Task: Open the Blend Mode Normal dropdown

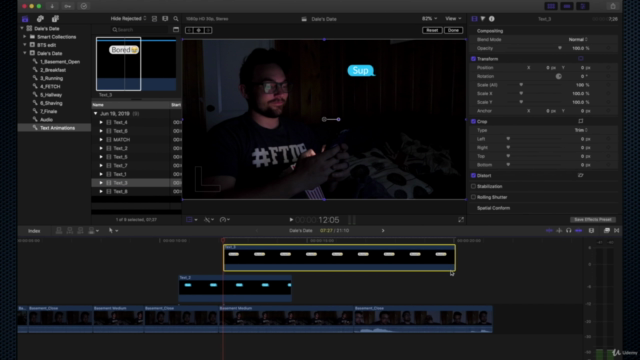Action: click(x=578, y=40)
